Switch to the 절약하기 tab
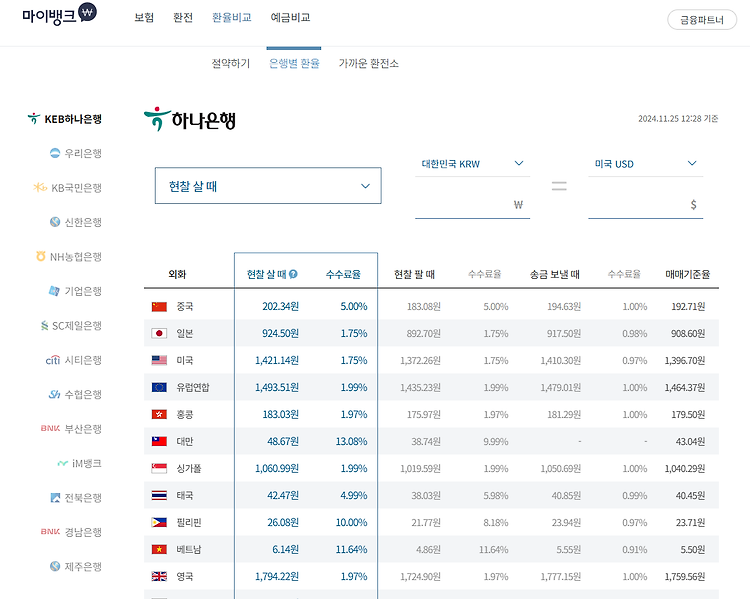The image size is (750, 599). [x=231, y=63]
